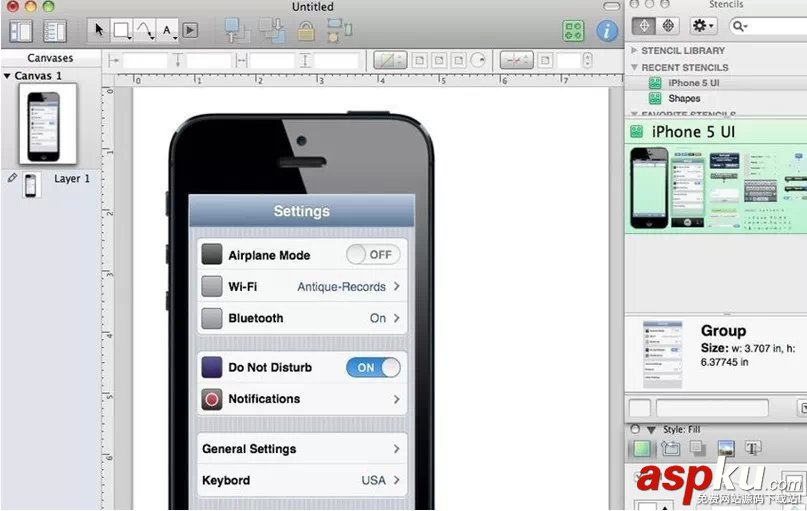Toggle the canvases sidebar toolbar icon
The image size is (807, 511).
21,31
